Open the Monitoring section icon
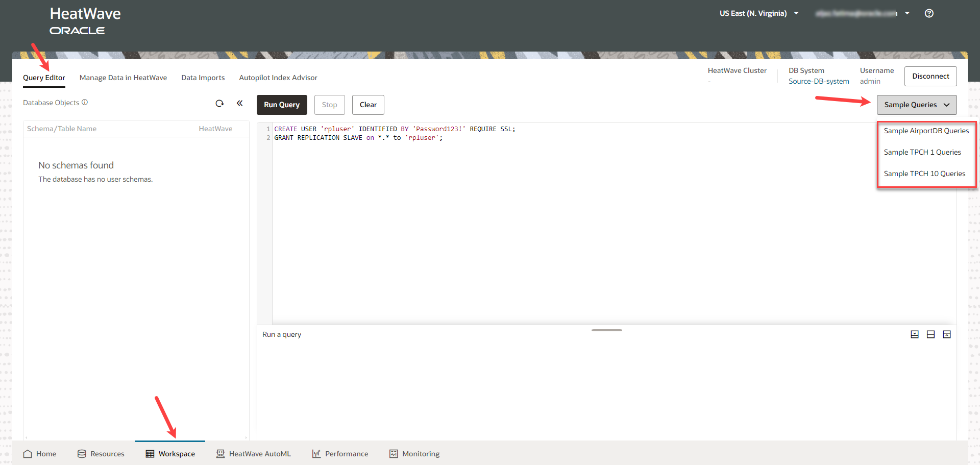 pos(393,453)
